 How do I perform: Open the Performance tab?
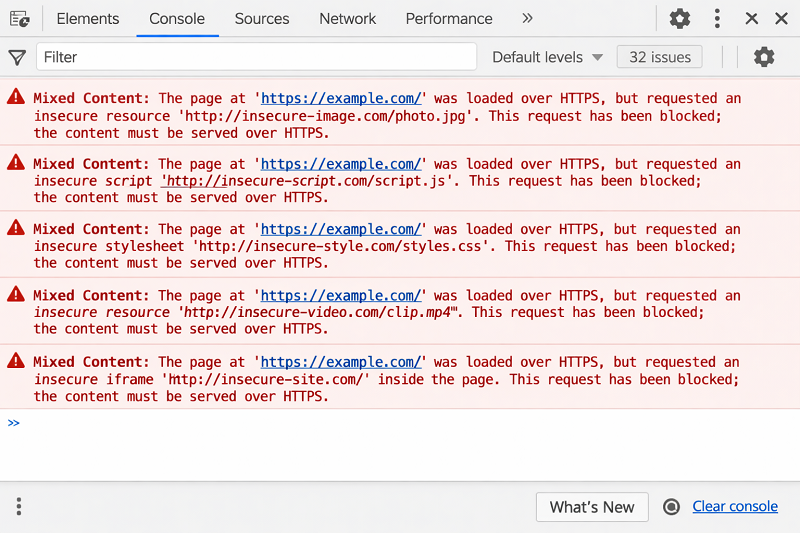pyautogui.click(x=449, y=19)
